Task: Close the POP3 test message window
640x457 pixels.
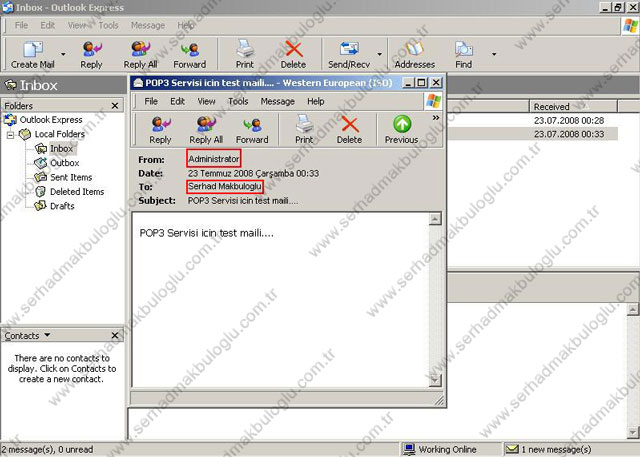Action: point(436,83)
